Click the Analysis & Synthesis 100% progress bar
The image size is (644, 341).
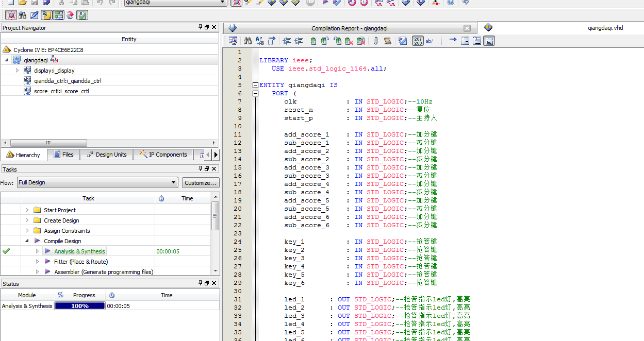click(x=80, y=306)
